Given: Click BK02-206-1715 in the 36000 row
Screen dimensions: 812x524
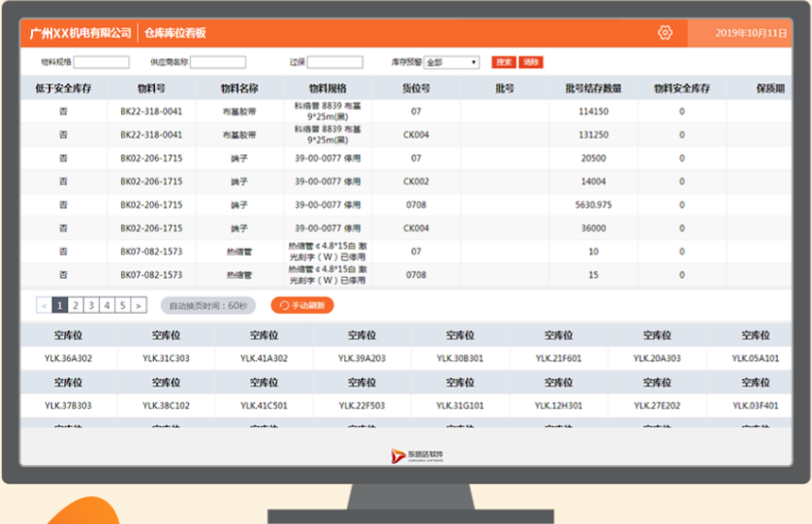Looking at the screenshot, I should coord(151,228).
